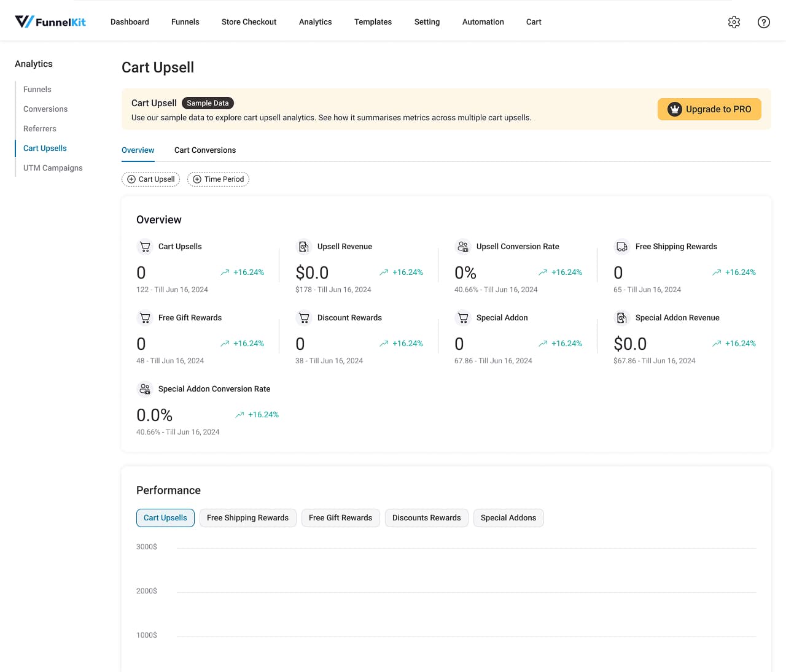
Task: Select Funnels in the Analytics sidebar
Action: [x=37, y=90]
